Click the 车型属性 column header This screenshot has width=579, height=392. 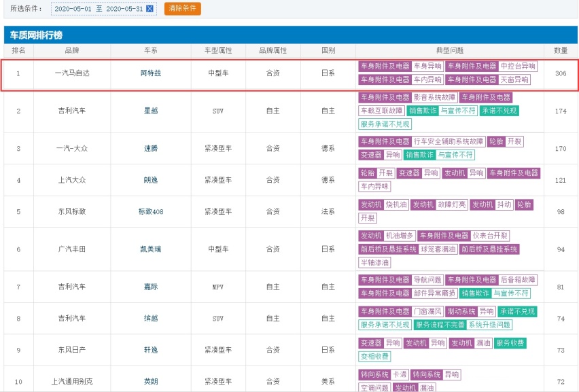pos(218,50)
